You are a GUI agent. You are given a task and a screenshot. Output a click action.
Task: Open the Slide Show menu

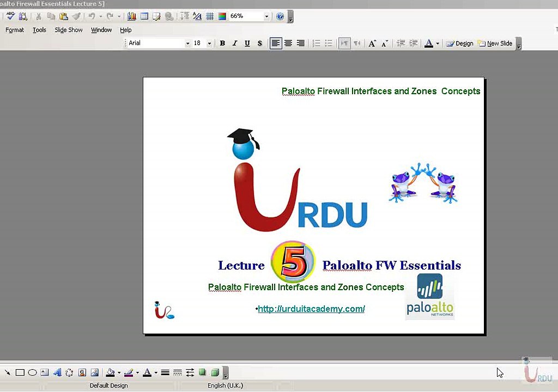tap(68, 30)
